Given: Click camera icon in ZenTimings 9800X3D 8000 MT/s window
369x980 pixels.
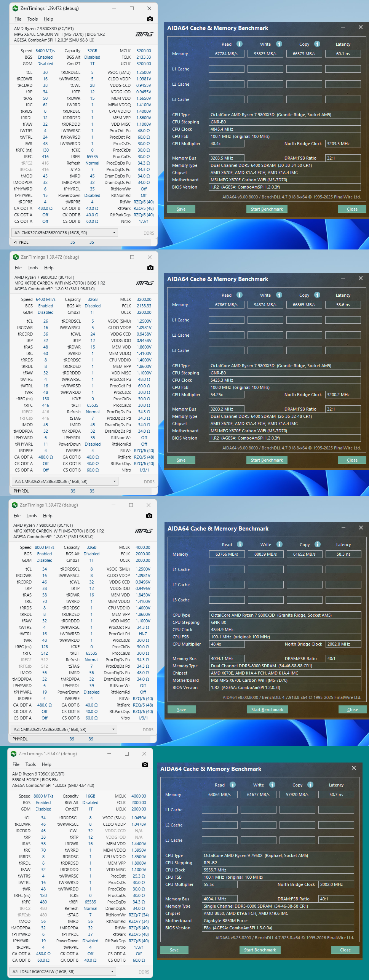Looking at the screenshot, I should (x=149, y=516).
